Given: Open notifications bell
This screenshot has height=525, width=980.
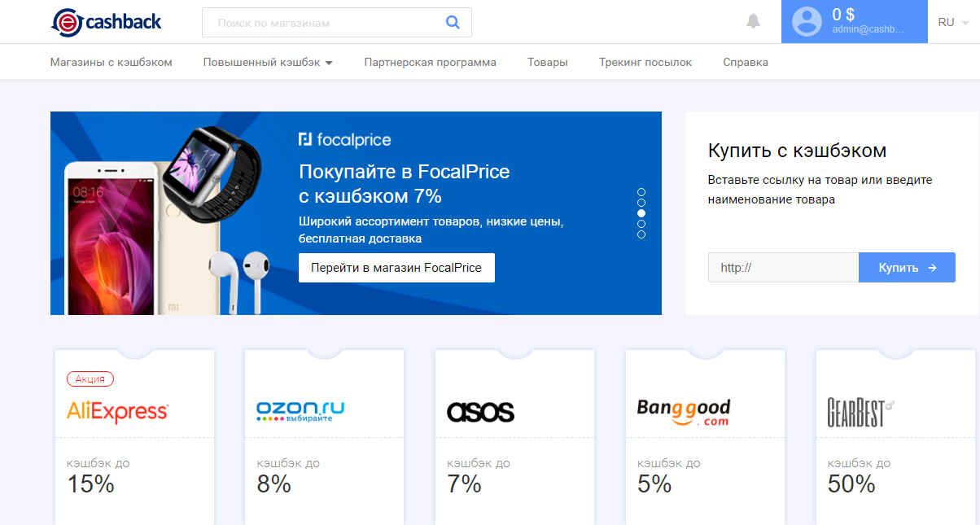Looking at the screenshot, I should [753, 22].
